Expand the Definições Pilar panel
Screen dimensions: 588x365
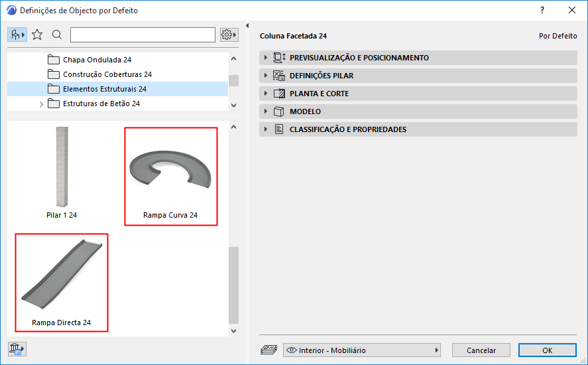click(266, 76)
